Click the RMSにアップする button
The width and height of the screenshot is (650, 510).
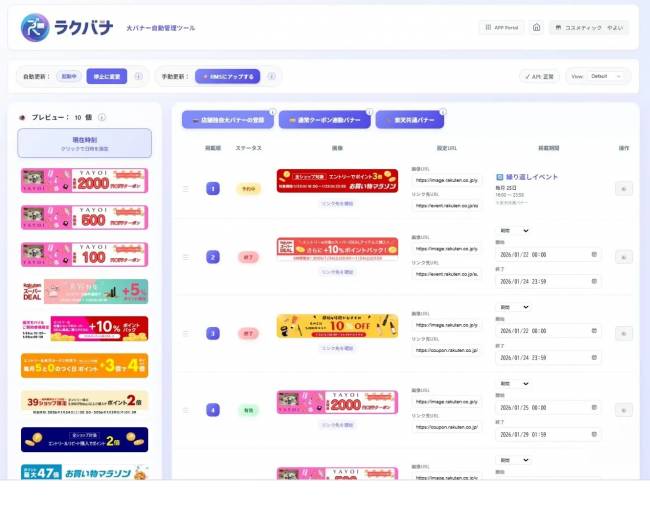coord(229,76)
